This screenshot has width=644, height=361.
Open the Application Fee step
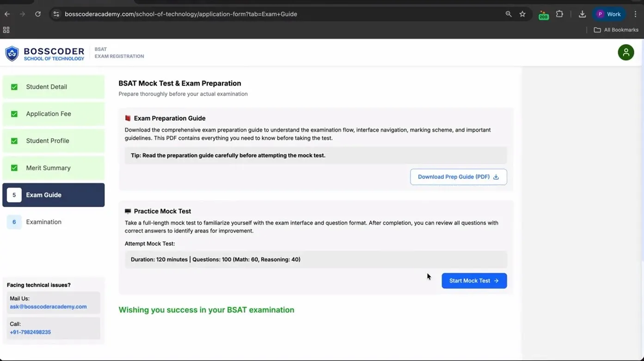coord(54,114)
